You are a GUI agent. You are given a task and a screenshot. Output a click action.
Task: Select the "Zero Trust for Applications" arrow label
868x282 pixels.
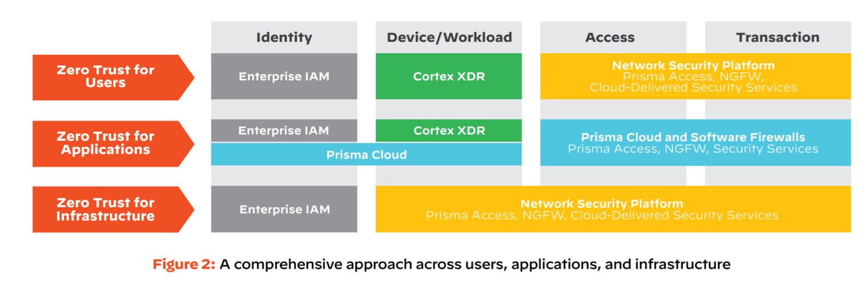[x=113, y=143]
